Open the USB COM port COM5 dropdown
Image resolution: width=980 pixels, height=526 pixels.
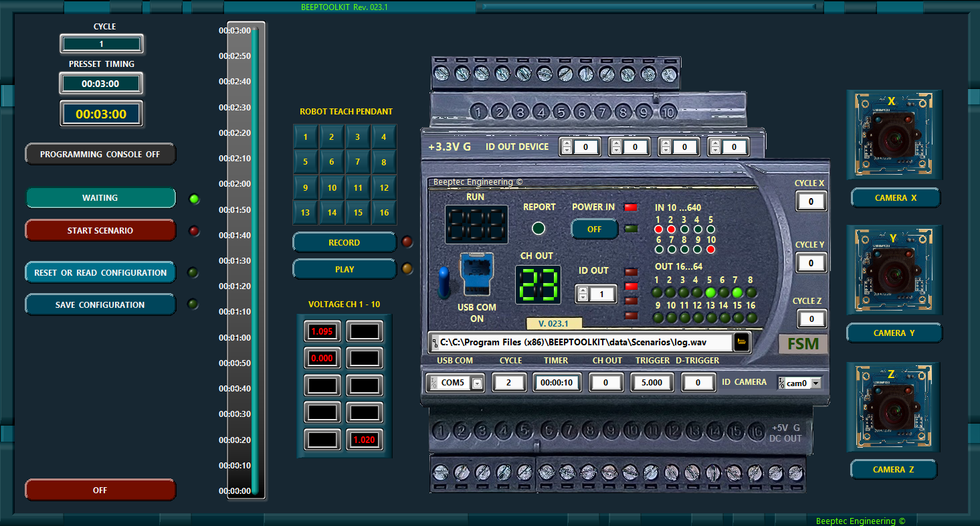tap(477, 383)
